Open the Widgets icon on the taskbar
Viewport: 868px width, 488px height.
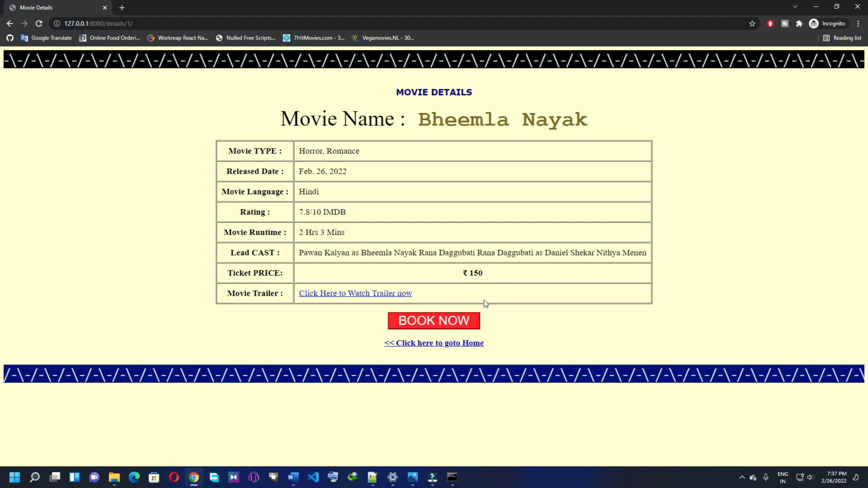point(75,477)
